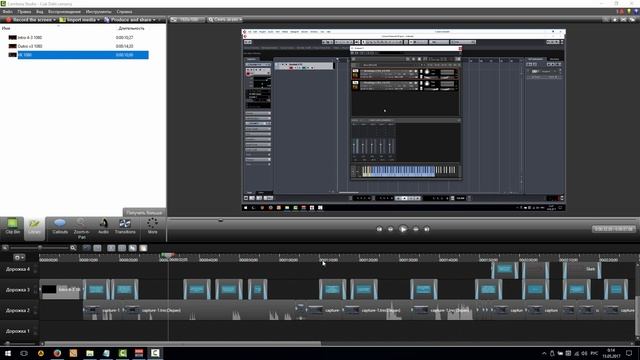Open File Explorer from the taskbar
This screenshot has height=360, width=640.
[x=90, y=353]
